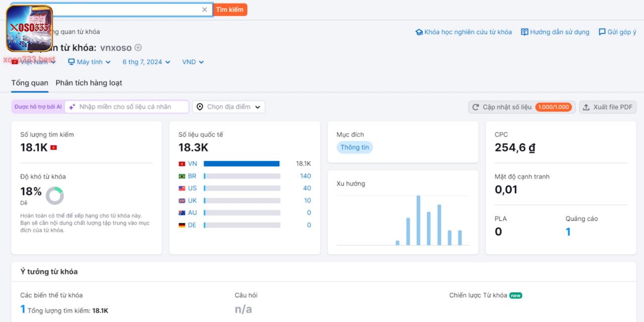The height and width of the screenshot is (322, 644).
Task: Switch to the Phân tích hàng loạt tab
Action: [x=89, y=83]
